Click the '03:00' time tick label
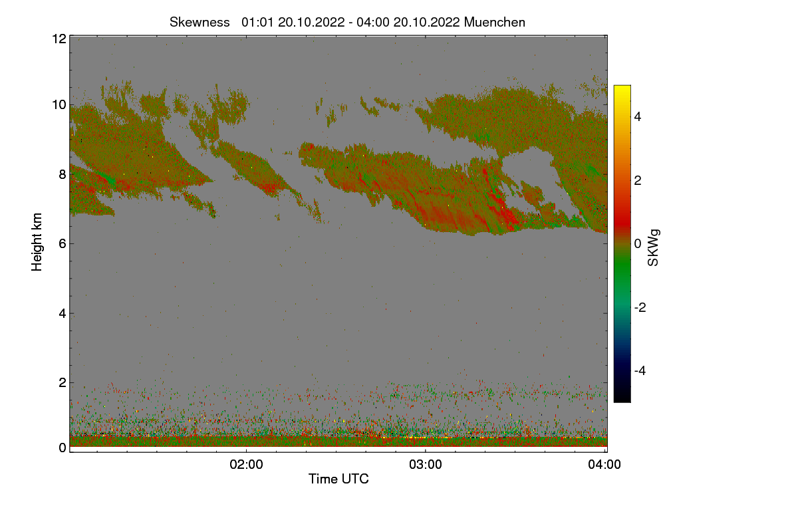Image resolution: width=798 pixels, height=532 pixels. (x=426, y=464)
